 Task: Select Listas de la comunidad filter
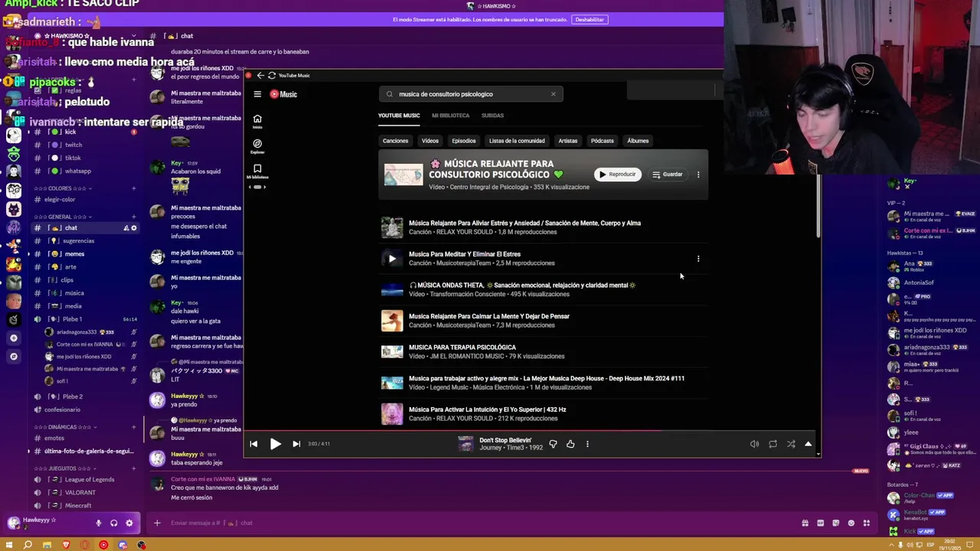click(x=517, y=141)
